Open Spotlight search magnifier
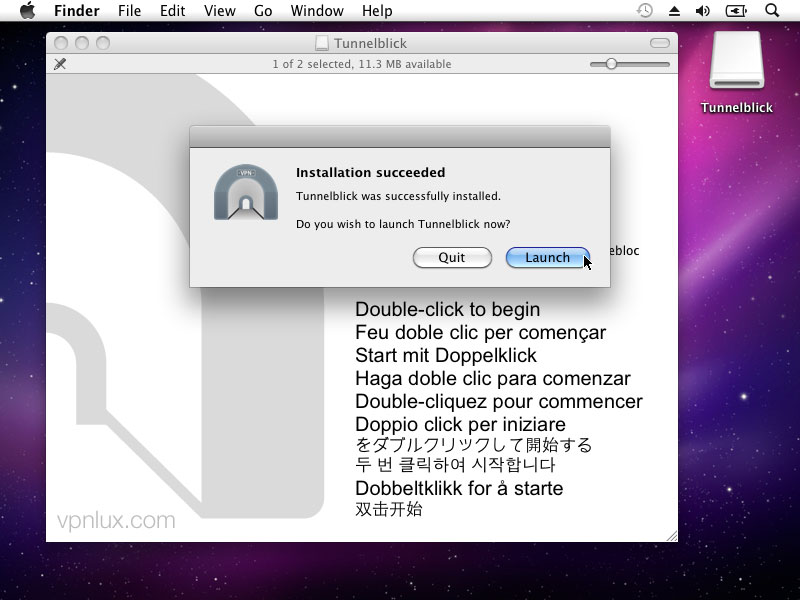 [771, 11]
